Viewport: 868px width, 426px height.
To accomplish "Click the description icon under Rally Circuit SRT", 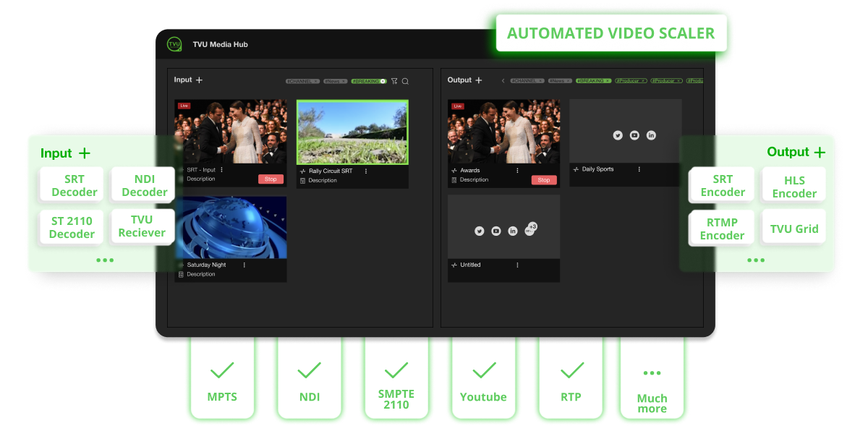I will click(x=302, y=180).
